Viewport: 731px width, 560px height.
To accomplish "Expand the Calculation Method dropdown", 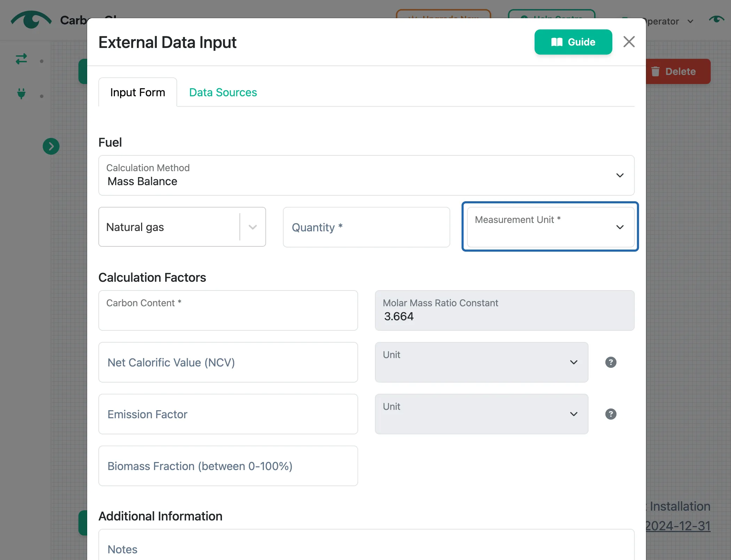I will pos(366,175).
